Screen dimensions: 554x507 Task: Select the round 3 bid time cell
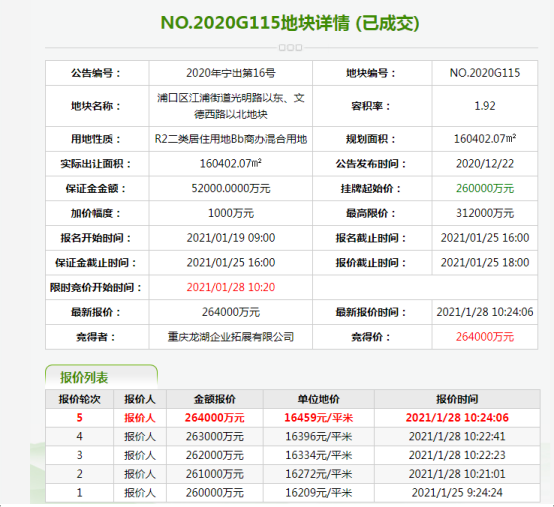tap(457, 455)
